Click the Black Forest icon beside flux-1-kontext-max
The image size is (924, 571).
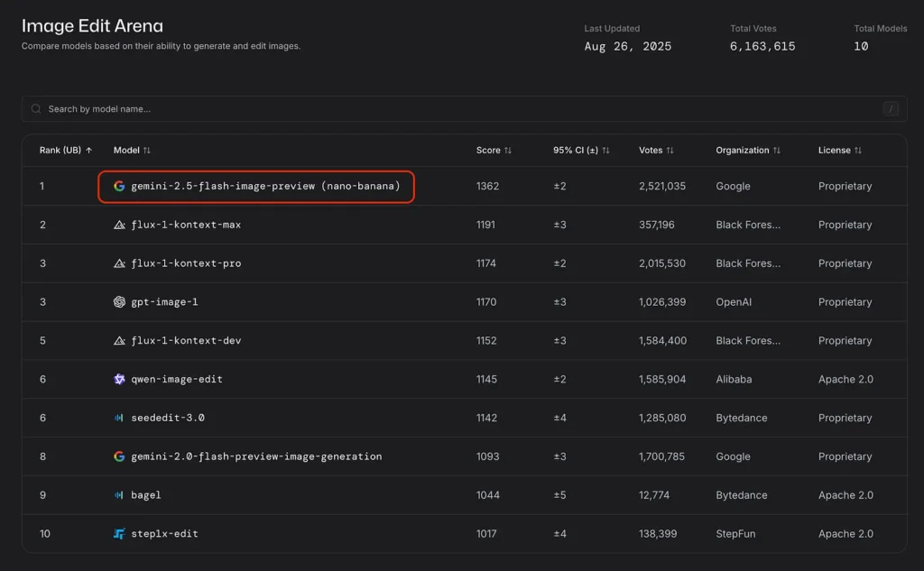click(x=119, y=225)
